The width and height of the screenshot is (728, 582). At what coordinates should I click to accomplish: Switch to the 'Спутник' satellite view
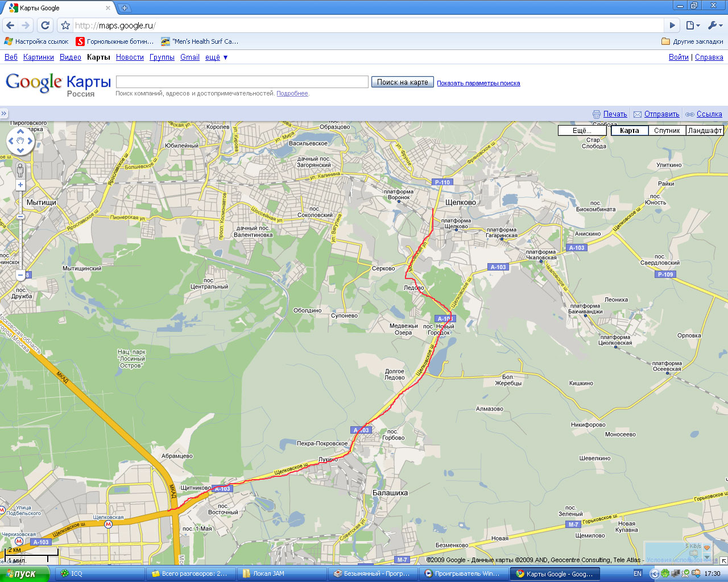[667, 130]
